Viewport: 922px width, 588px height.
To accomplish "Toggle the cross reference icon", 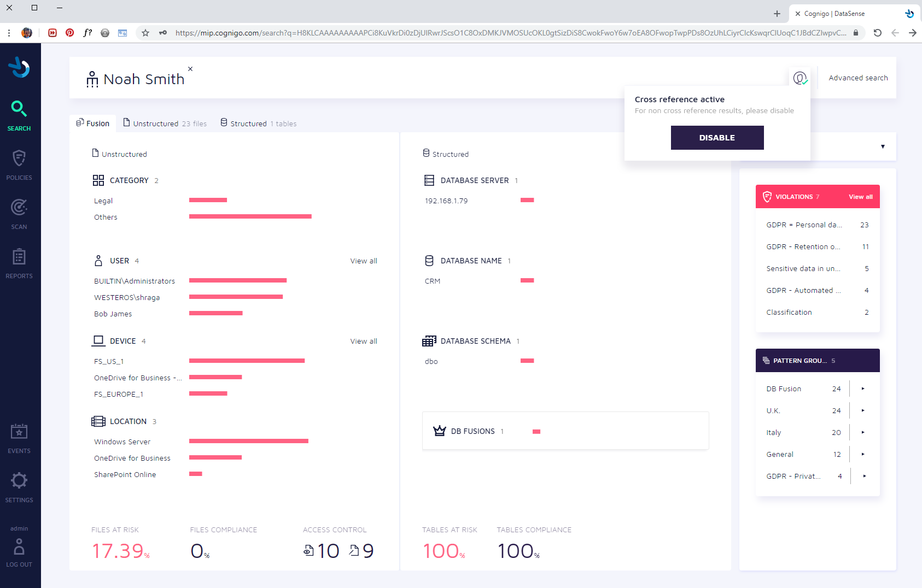I will [800, 78].
